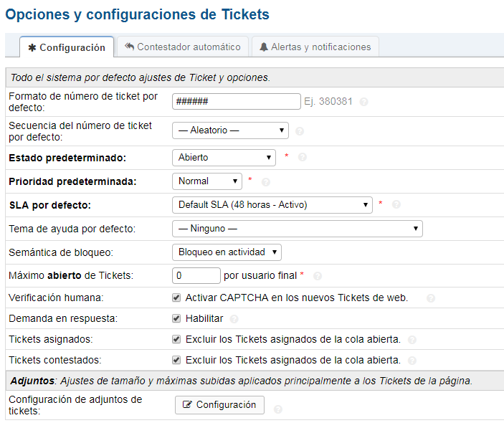Open the Estado predeterminado Abierto dropdown
504x428 pixels.
224,158
